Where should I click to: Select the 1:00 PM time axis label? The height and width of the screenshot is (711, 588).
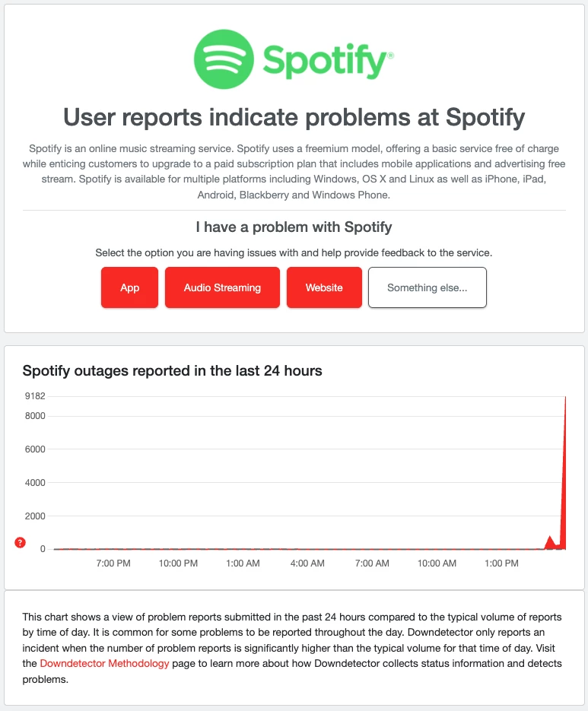(502, 563)
